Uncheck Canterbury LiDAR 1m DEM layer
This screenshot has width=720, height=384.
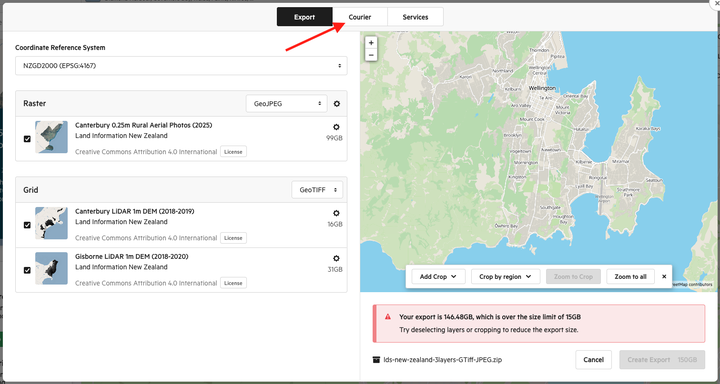coord(27,225)
